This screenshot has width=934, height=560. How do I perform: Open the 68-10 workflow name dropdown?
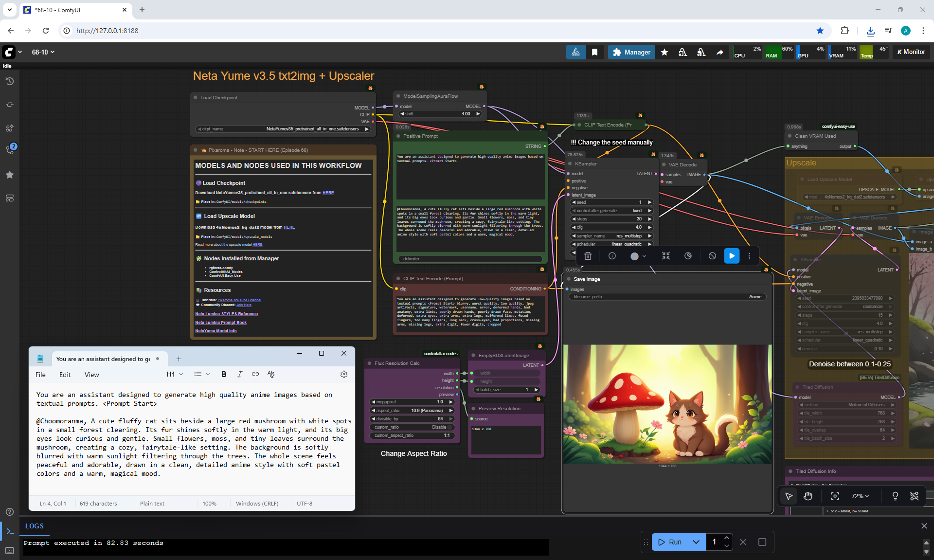tap(43, 52)
